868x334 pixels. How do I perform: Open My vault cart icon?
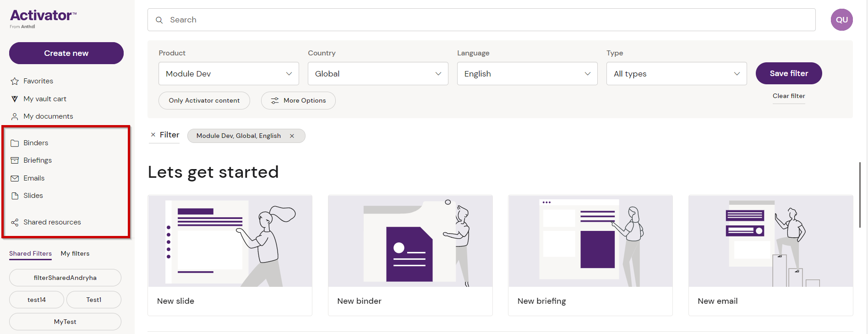(x=15, y=99)
